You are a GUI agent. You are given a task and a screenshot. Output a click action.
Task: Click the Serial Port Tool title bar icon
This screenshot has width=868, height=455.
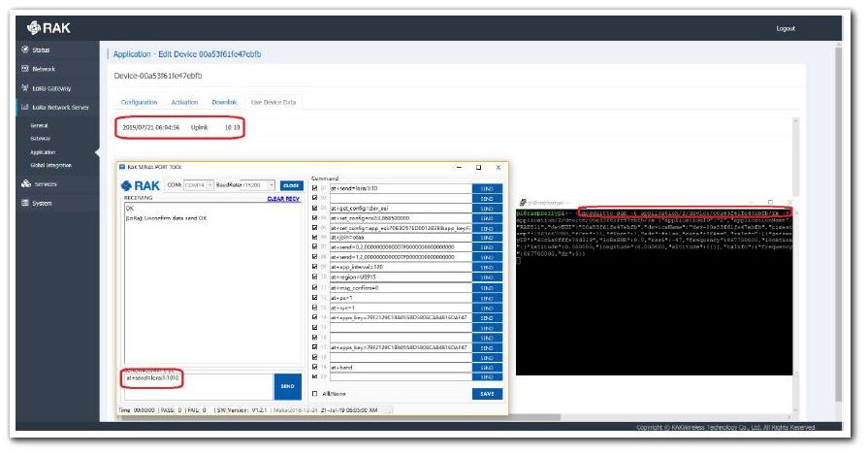click(122, 167)
